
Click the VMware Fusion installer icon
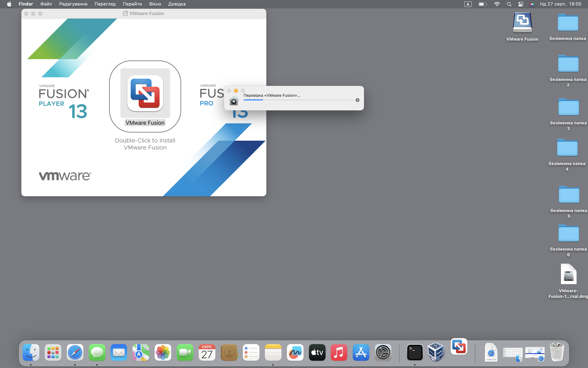(145, 93)
